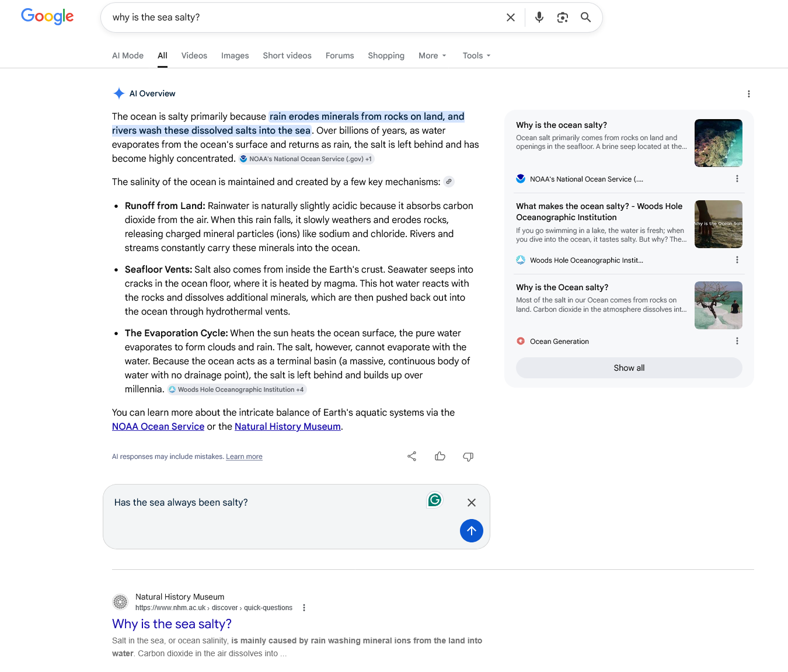Start a voice search with the microphone

(x=539, y=18)
